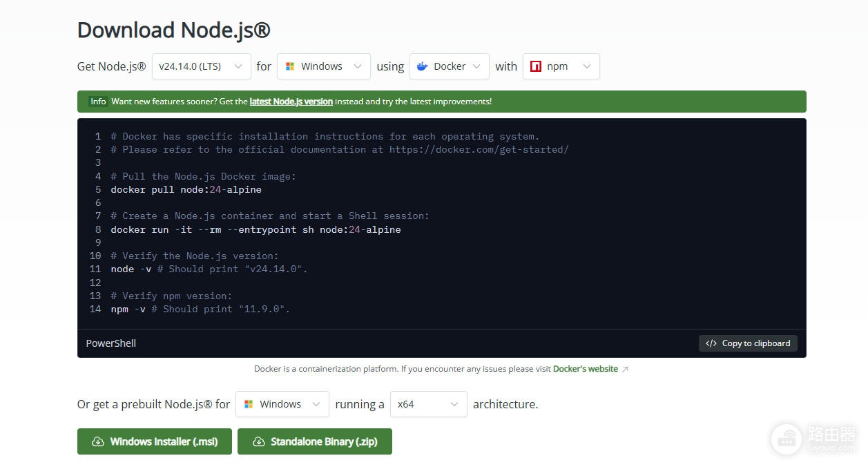Viewport: 868px width, 467px height.
Task: Open Docker's website link
Action: click(x=585, y=369)
